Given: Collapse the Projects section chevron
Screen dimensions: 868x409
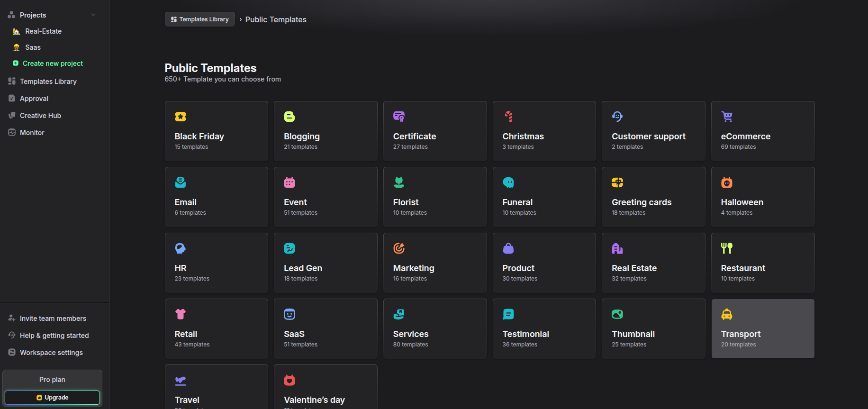Looking at the screenshot, I should click(x=93, y=15).
